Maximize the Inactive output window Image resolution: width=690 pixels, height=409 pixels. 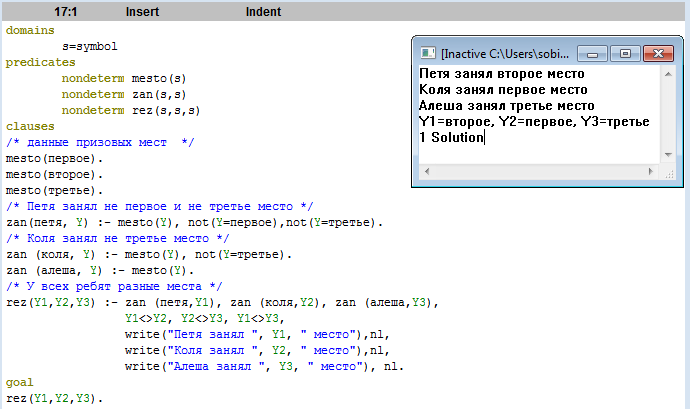625,54
